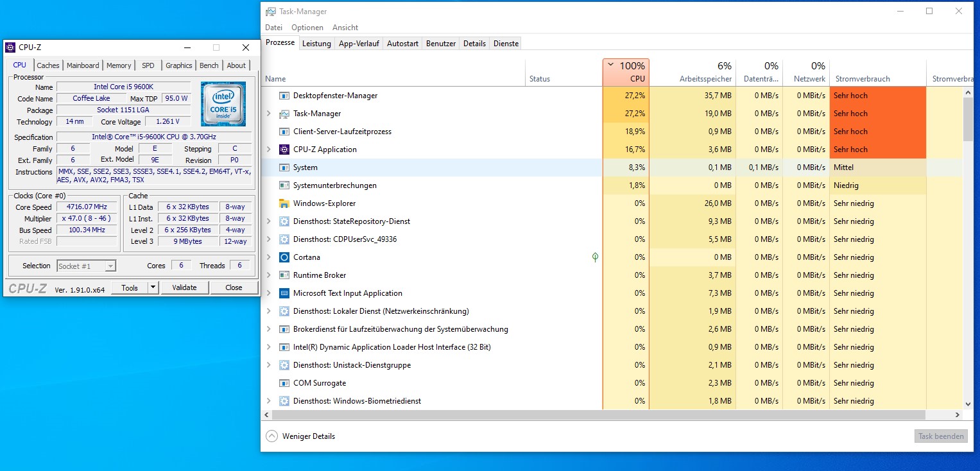The height and width of the screenshot is (471, 980).
Task: Switch to the App-Verlauf tab
Action: tap(359, 44)
